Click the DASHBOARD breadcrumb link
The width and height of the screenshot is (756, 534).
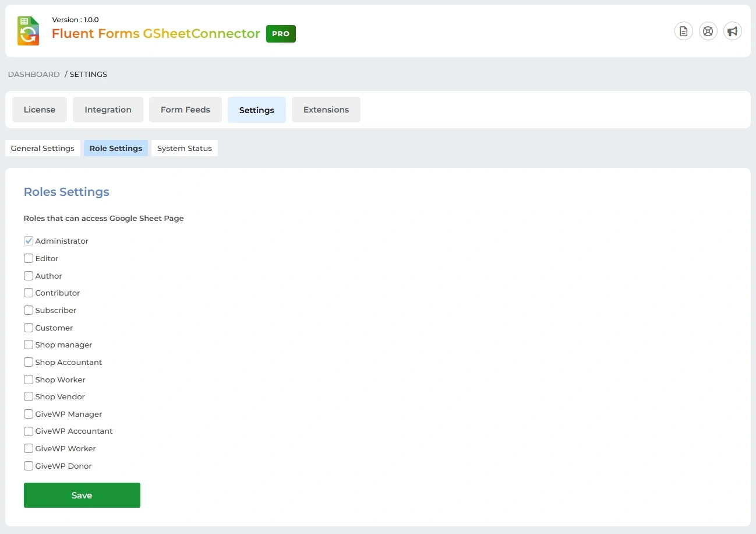[x=34, y=74]
